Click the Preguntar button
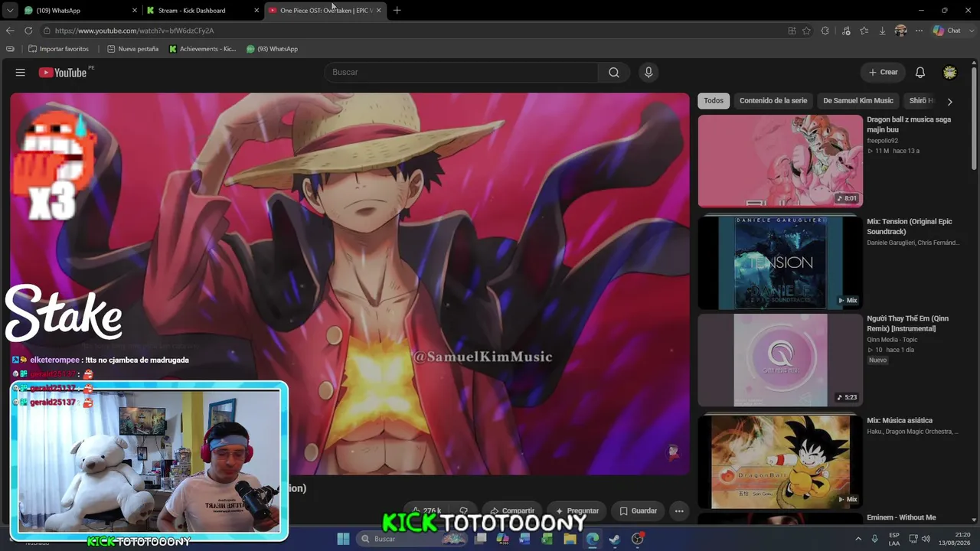 click(577, 511)
